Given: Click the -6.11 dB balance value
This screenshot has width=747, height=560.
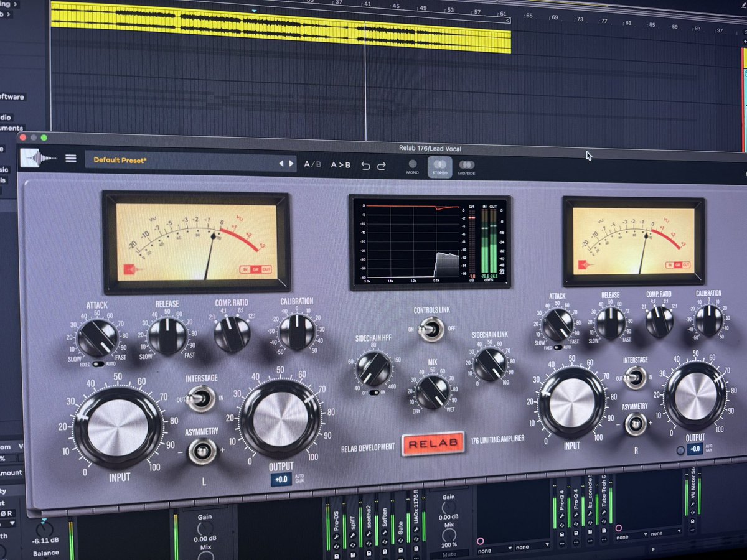Looking at the screenshot, I should click(46, 541).
